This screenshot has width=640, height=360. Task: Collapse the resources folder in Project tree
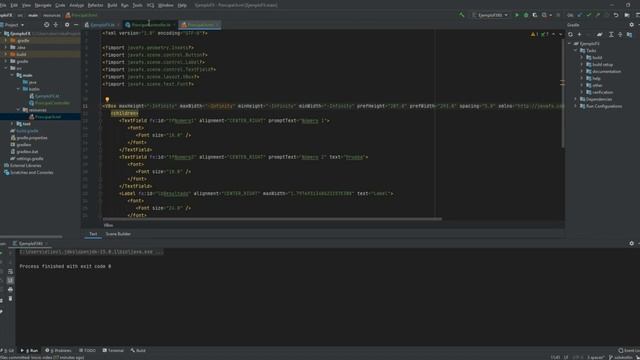pos(18,110)
